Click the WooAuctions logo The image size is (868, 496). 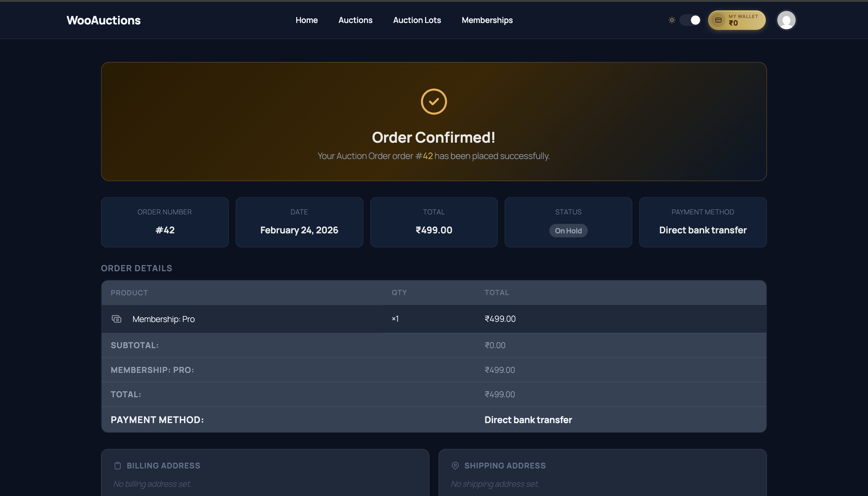(x=103, y=20)
